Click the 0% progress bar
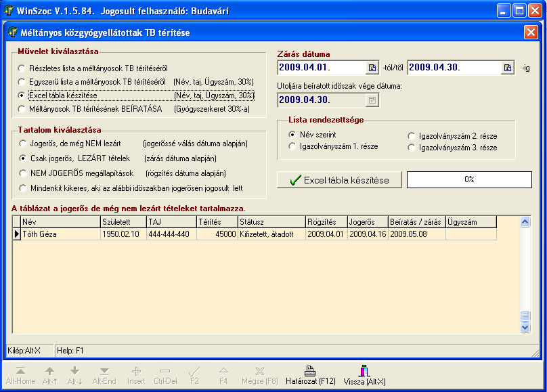Screen dimensions: 547x392 point(469,179)
